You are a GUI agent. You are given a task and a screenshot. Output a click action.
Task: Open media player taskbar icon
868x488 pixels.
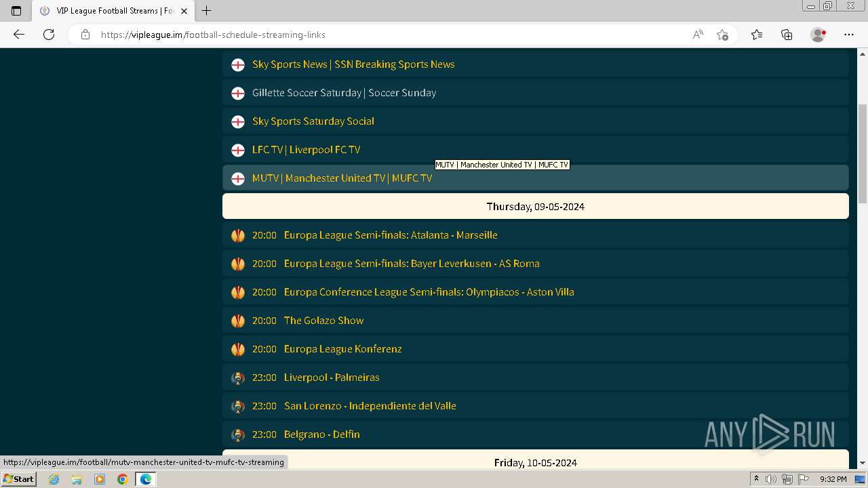(100, 479)
